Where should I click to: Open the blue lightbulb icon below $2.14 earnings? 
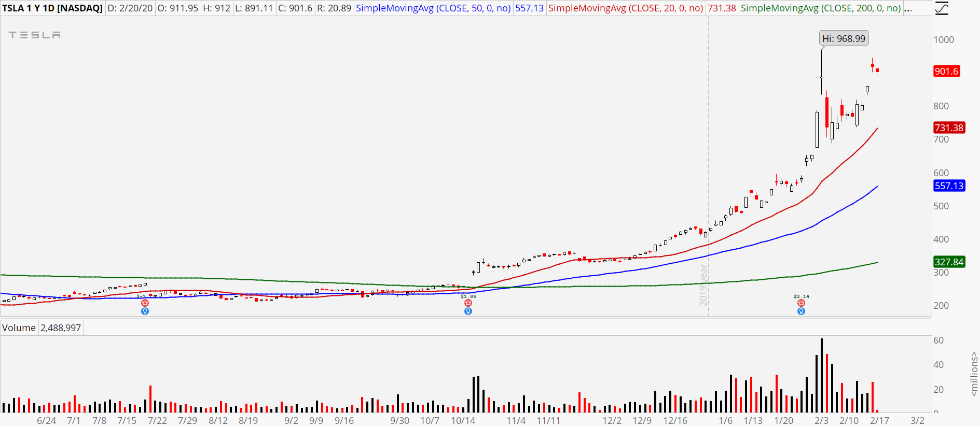click(x=801, y=311)
